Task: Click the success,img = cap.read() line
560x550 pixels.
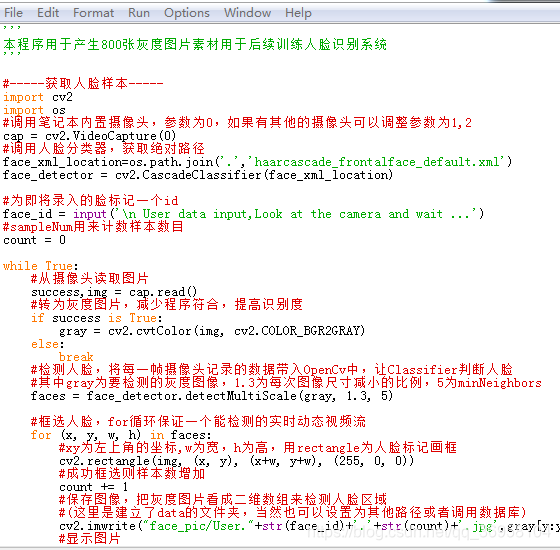Action: 114,292
